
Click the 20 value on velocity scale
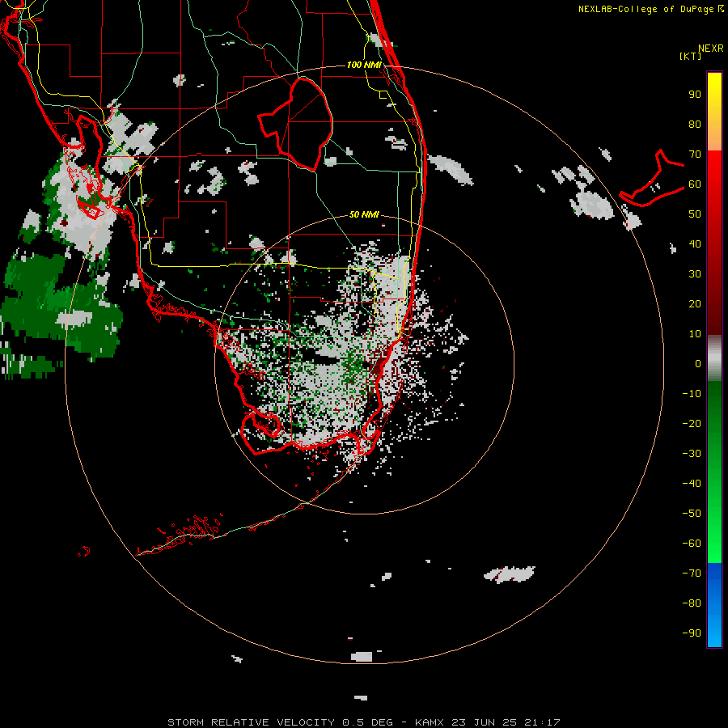point(695,303)
